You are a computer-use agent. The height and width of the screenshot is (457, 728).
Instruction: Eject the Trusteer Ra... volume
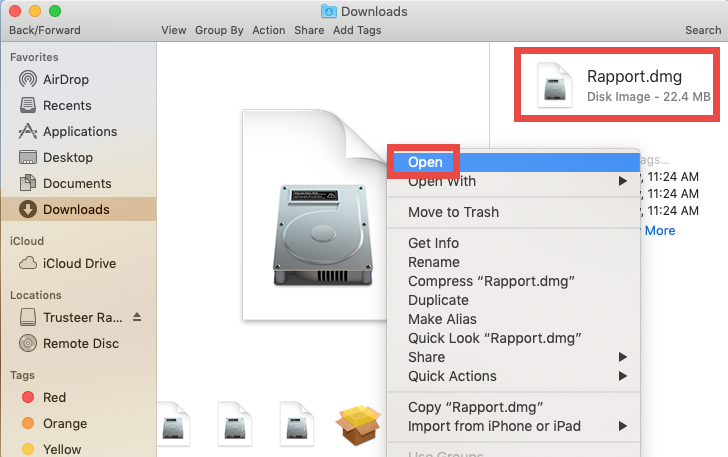tap(136, 317)
